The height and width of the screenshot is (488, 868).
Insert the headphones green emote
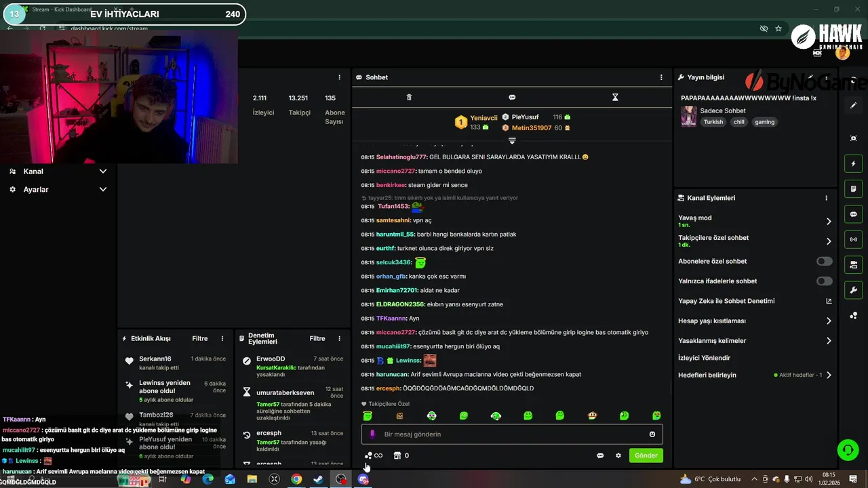point(496,415)
